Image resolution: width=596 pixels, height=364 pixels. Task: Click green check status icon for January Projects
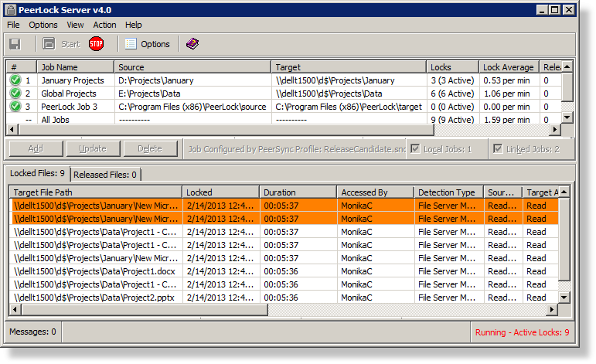[x=15, y=80]
